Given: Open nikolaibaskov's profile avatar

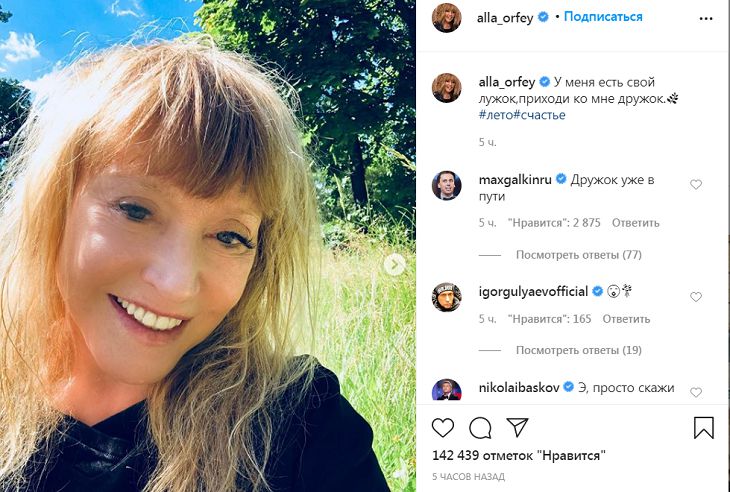Looking at the screenshot, I should 446,390.
